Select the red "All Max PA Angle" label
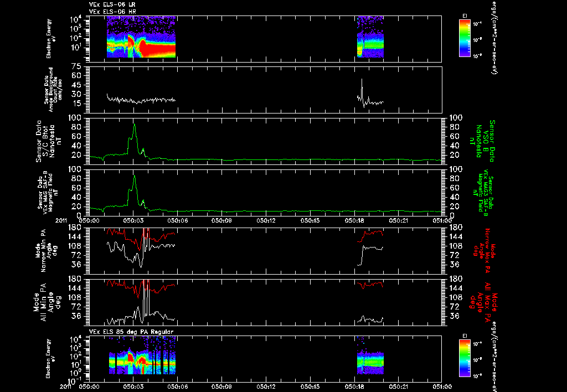Screen dimensions: 567x392 coord(483,302)
